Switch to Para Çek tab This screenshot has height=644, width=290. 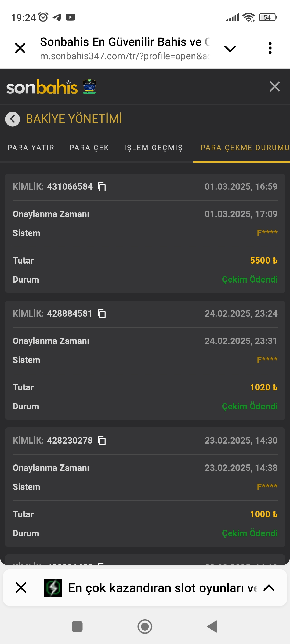point(89,148)
